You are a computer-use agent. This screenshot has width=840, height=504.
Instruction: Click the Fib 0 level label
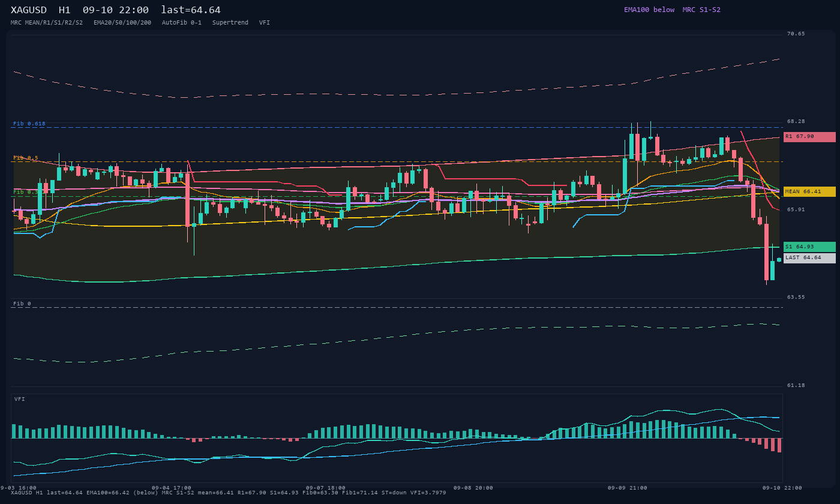pos(22,304)
